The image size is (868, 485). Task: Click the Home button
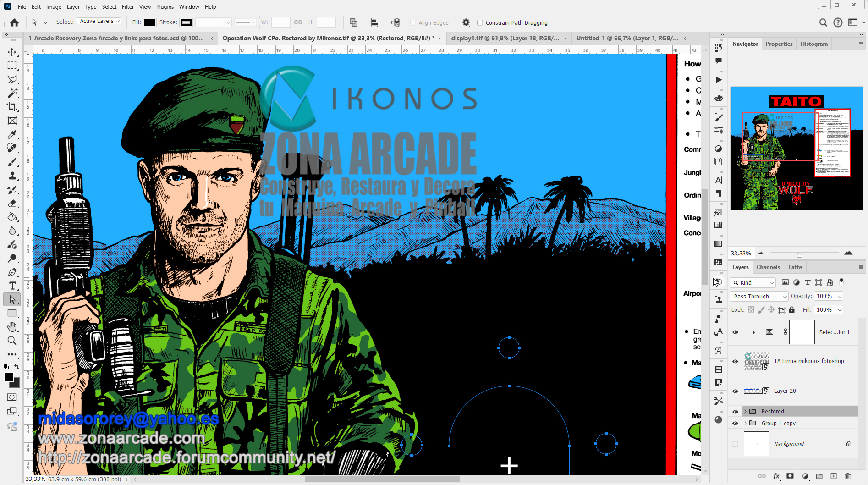point(15,22)
